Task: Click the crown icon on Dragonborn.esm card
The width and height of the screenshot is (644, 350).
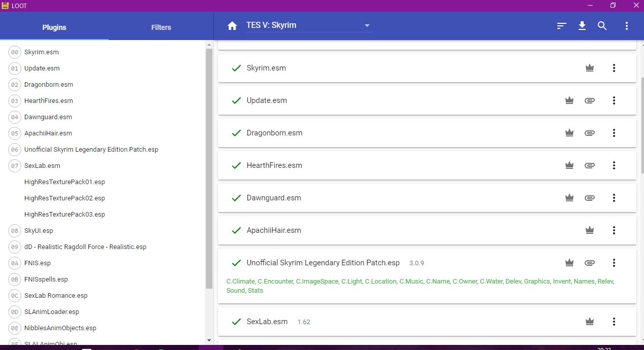Action: click(x=569, y=133)
